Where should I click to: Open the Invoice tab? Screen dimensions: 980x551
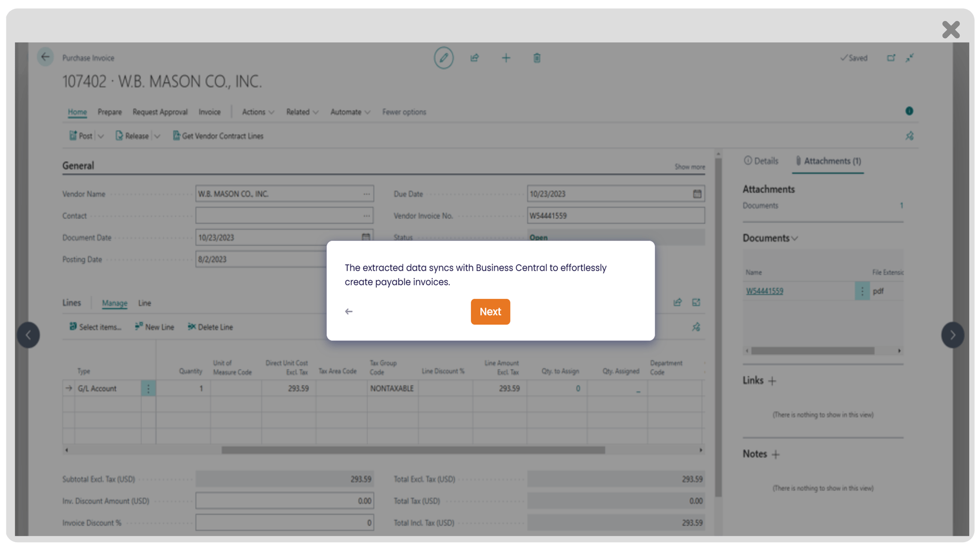coord(209,112)
